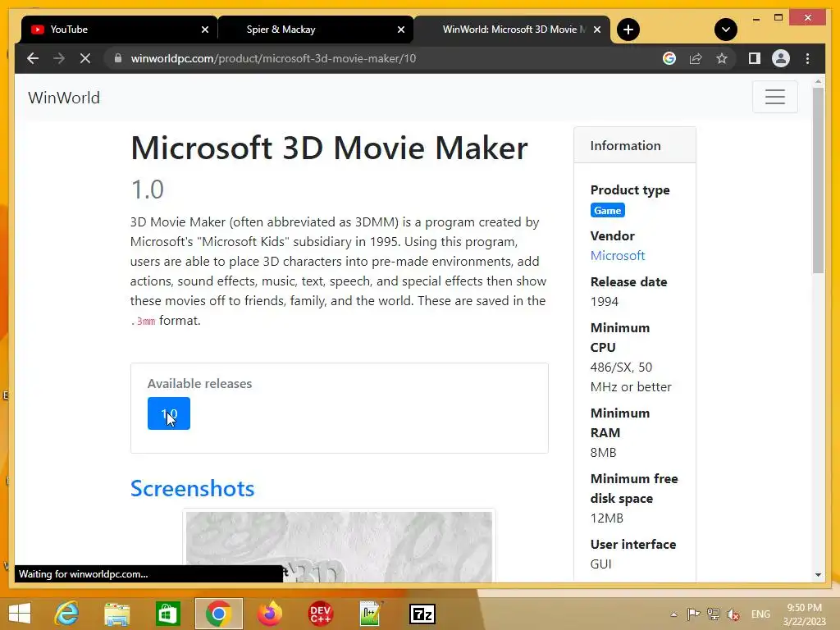Click the GUI user interface value

[600, 564]
